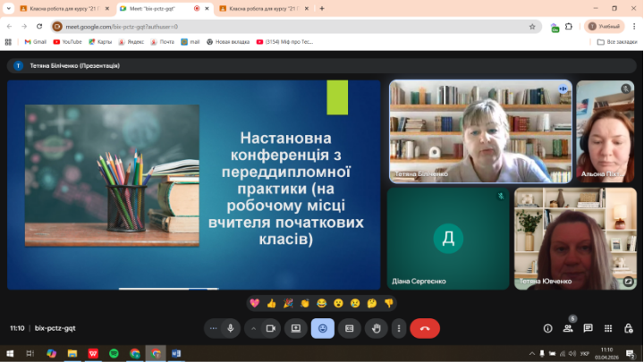Click the picture-in-picture icon on Тетяна Ювченко tile
The image size is (644, 362).
(x=629, y=282)
